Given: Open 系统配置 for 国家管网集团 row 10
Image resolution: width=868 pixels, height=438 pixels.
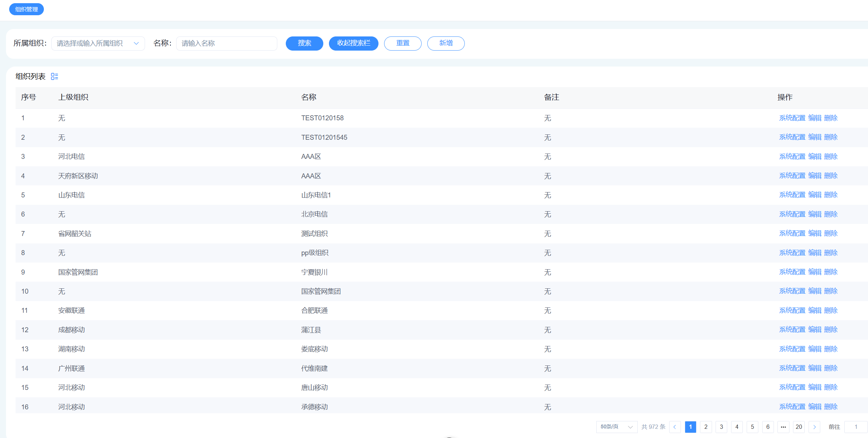Looking at the screenshot, I should pos(792,291).
